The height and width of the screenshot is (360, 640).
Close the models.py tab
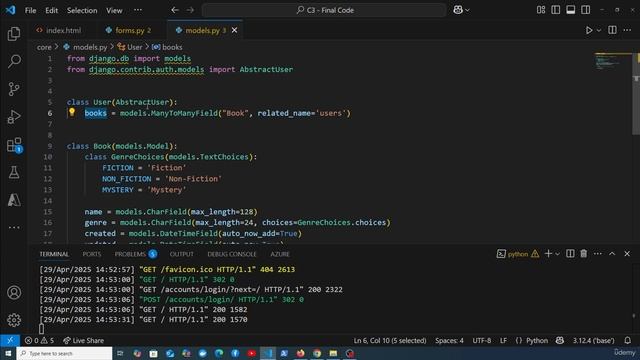click(234, 30)
